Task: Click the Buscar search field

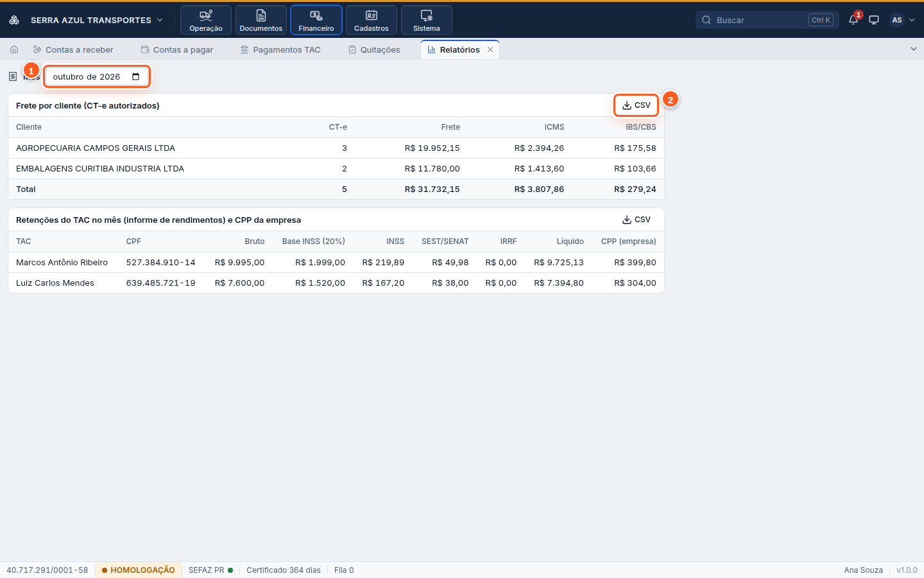Action: (767, 20)
